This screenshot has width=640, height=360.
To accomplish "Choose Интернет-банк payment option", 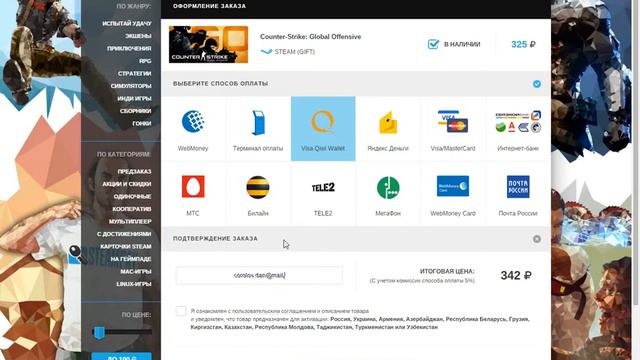I will pyautogui.click(x=518, y=129).
